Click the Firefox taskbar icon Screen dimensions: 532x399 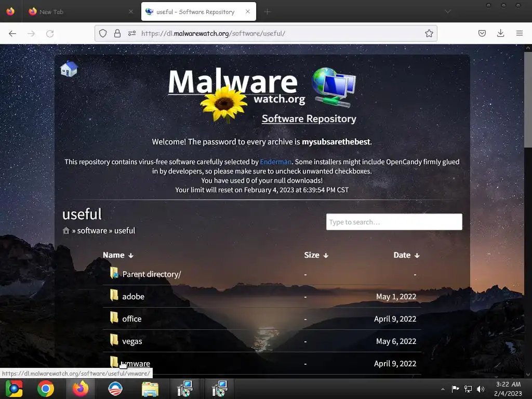(x=81, y=389)
